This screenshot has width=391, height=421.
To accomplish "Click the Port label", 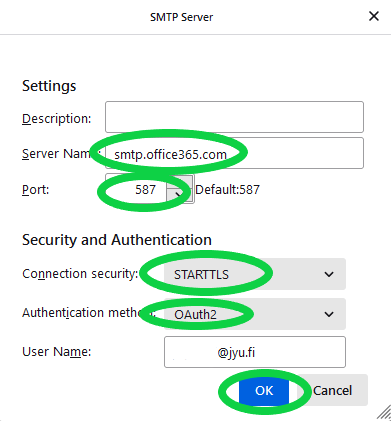I will click(36, 190).
